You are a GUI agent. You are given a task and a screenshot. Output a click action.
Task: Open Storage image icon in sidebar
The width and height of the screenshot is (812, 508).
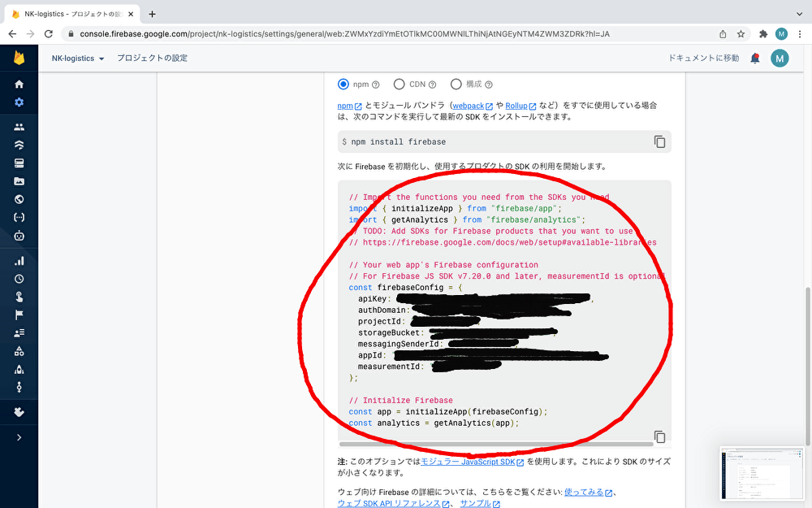click(19, 181)
